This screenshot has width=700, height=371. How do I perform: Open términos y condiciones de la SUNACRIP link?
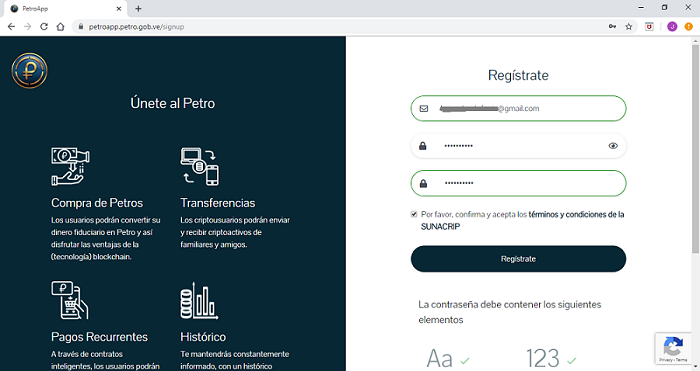[x=522, y=221]
